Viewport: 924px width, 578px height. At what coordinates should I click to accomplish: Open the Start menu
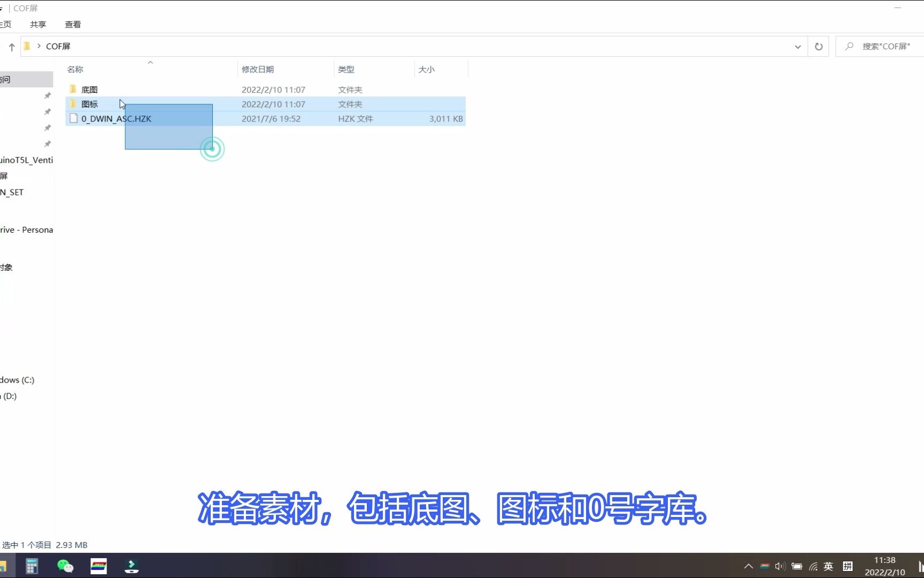(4, 566)
